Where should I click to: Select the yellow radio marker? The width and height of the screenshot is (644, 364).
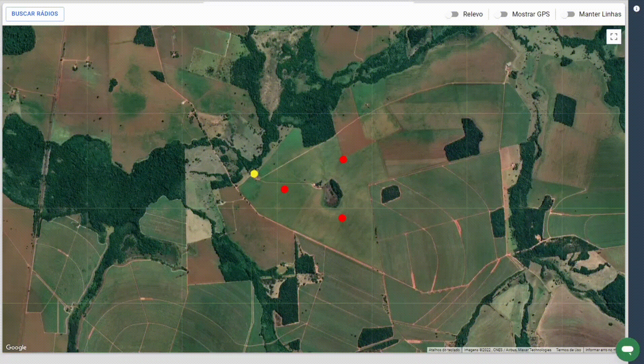coord(254,174)
